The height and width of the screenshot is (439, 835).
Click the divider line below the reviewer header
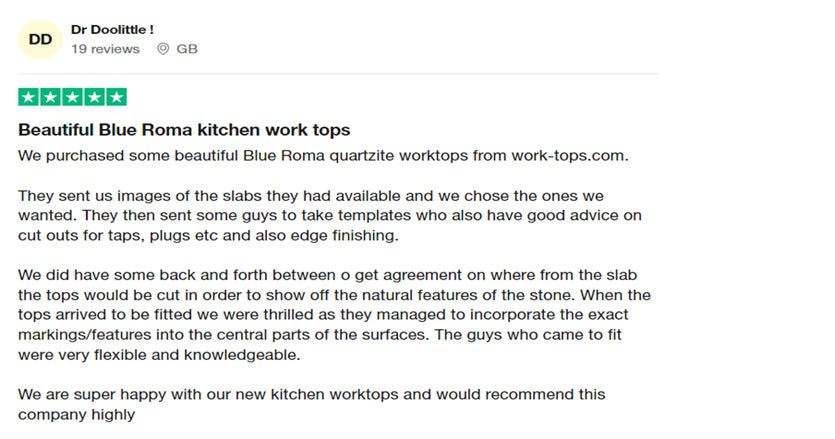coord(339,74)
